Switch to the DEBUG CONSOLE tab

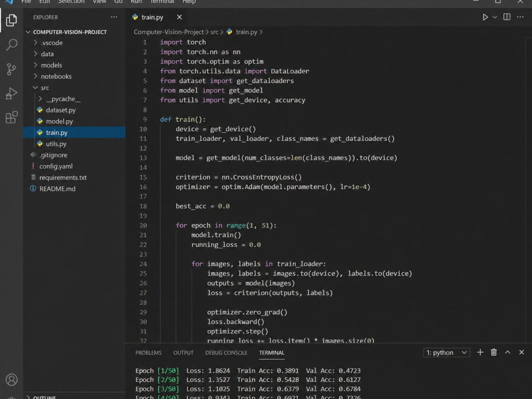[x=226, y=353]
